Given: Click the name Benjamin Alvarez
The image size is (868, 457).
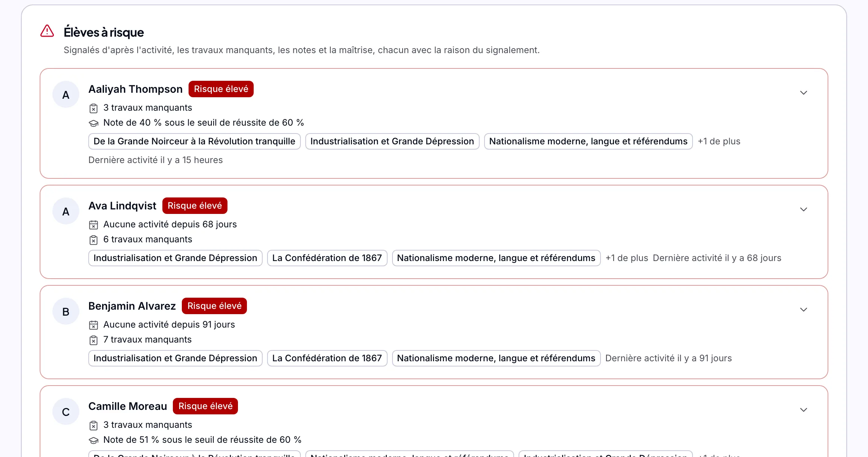Looking at the screenshot, I should click(132, 306).
